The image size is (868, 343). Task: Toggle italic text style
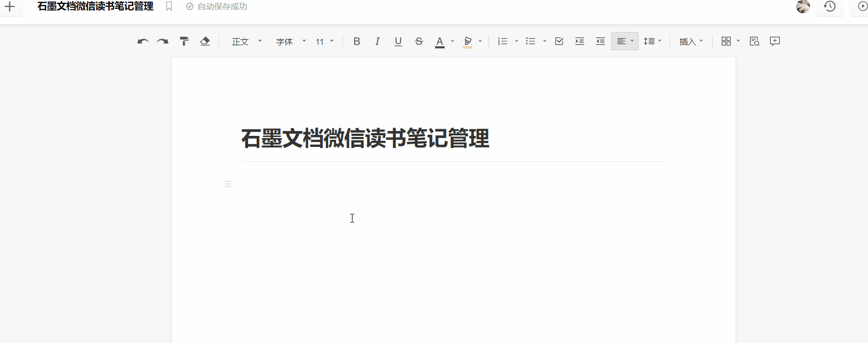pos(377,41)
